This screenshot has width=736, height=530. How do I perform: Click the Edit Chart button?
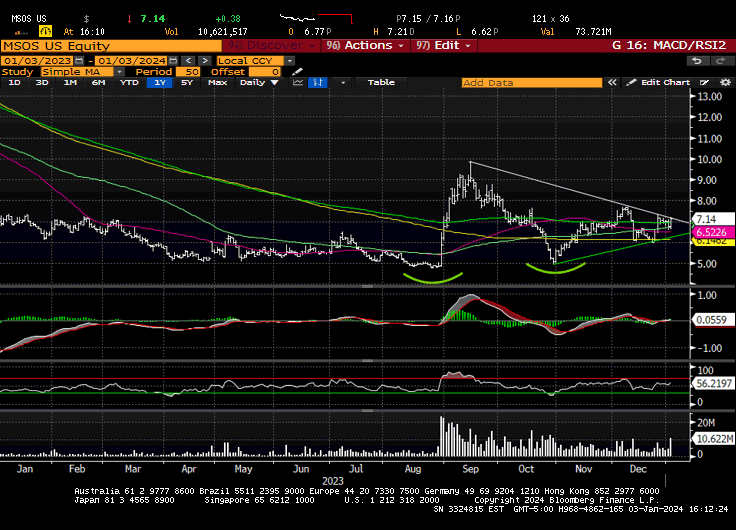click(659, 83)
